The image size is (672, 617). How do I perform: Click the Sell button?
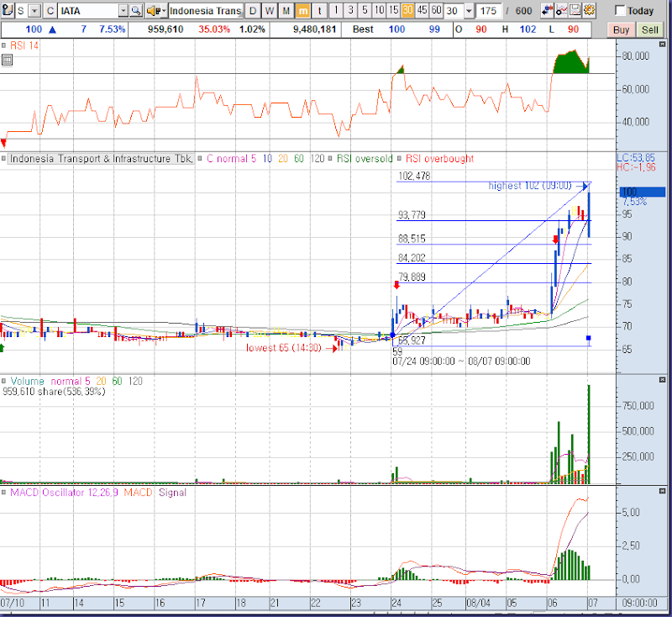pyautogui.click(x=649, y=29)
